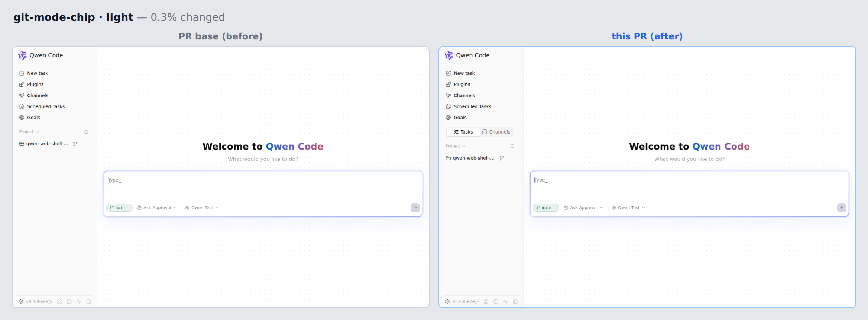
Task: Search projects in the after pane sidebar
Action: [512, 146]
